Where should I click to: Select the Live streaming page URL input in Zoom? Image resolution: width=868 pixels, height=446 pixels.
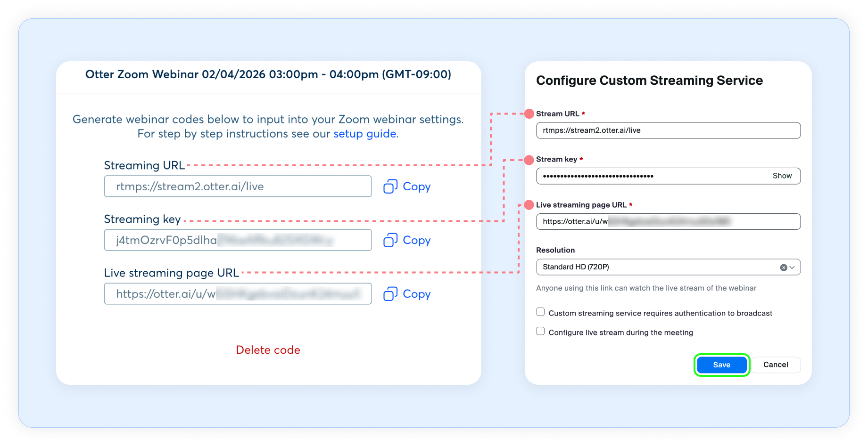click(x=668, y=222)
